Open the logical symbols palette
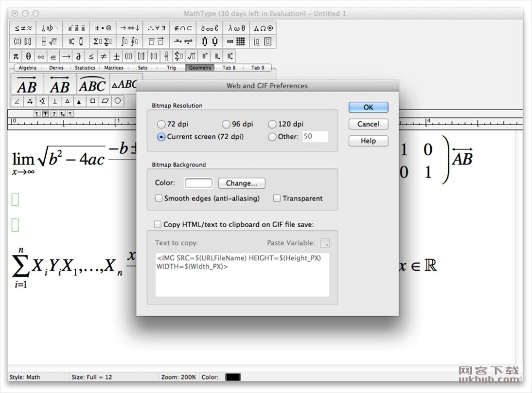This screenshot has height=393, width=532. point(156,28)
